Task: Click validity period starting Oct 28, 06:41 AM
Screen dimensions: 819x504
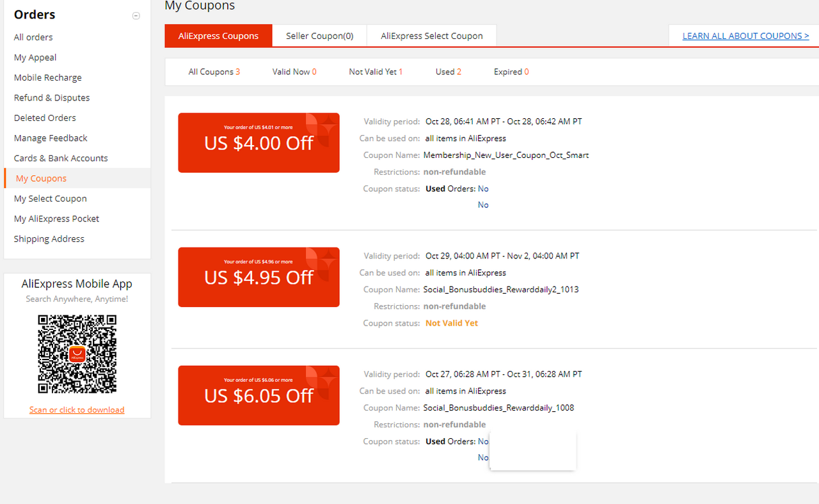Action: pyautogui.click(x=504, y=122)
